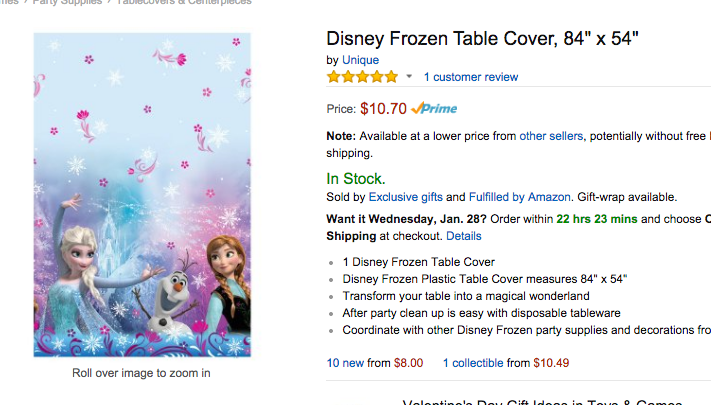Click the Frozen table cover product image
Screen dimensions: 711x405
142,195
